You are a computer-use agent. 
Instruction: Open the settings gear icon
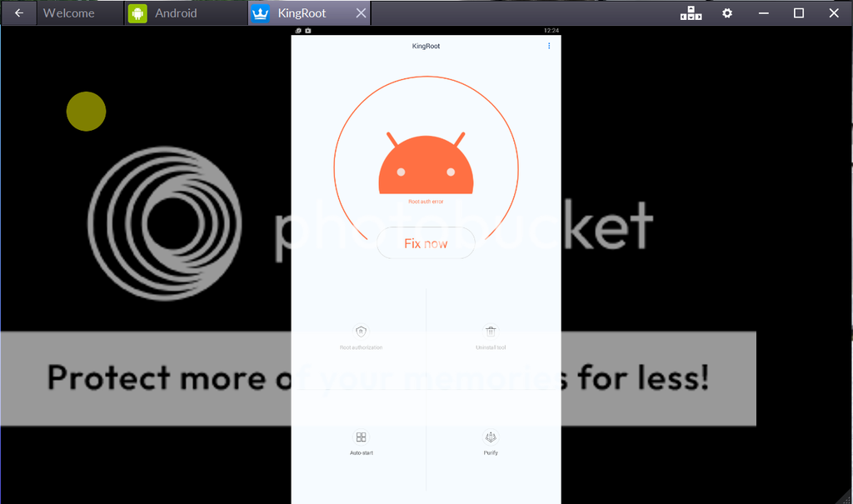(727, 13)
